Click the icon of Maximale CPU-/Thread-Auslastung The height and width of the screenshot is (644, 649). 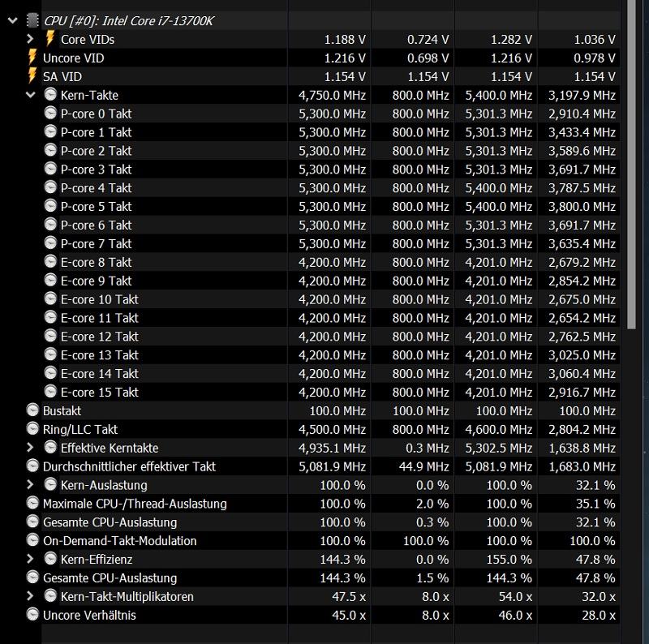[32, 503]
